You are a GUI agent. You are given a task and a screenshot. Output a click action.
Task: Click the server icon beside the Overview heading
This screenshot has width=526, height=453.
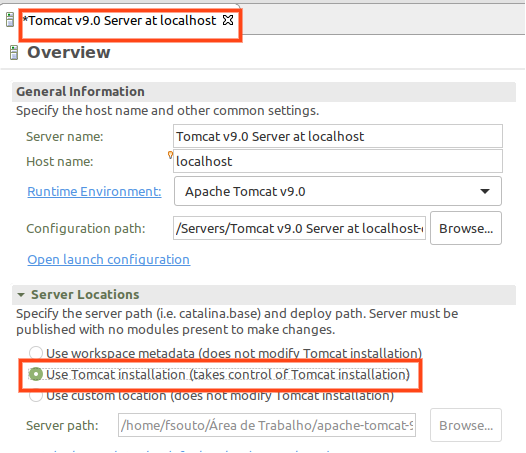click(x=14, y=52)
